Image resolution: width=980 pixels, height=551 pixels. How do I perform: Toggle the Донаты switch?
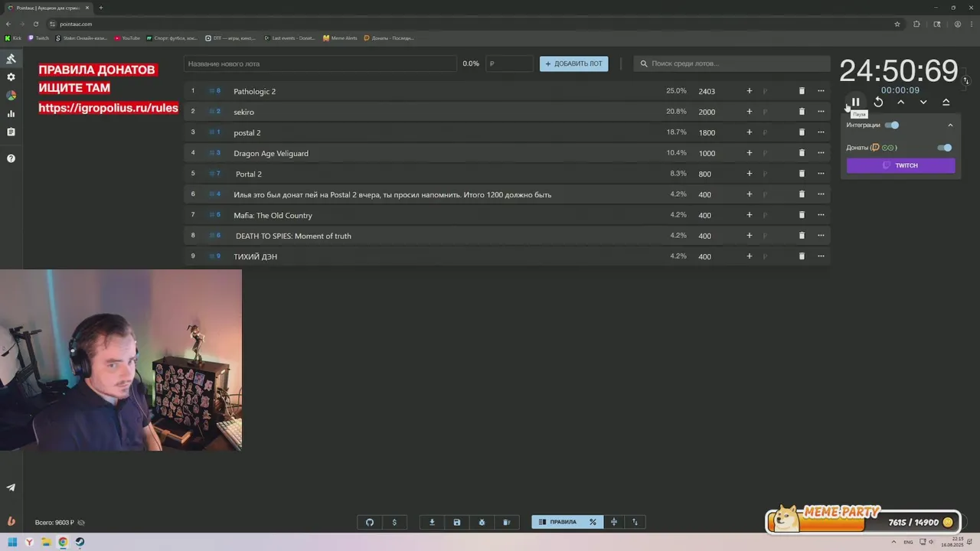tap(944, 148)
